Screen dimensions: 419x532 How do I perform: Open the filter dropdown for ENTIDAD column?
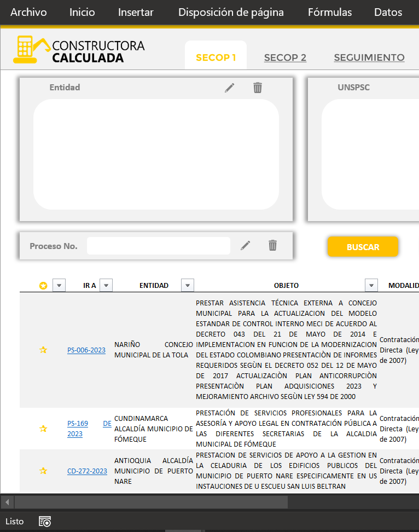[x=188, y=285]
